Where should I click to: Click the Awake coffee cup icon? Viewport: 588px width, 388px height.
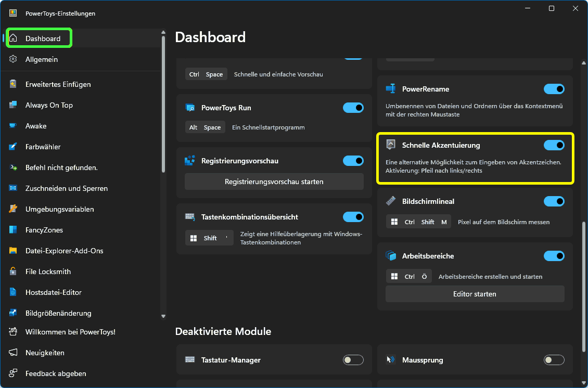click(14, 126)
